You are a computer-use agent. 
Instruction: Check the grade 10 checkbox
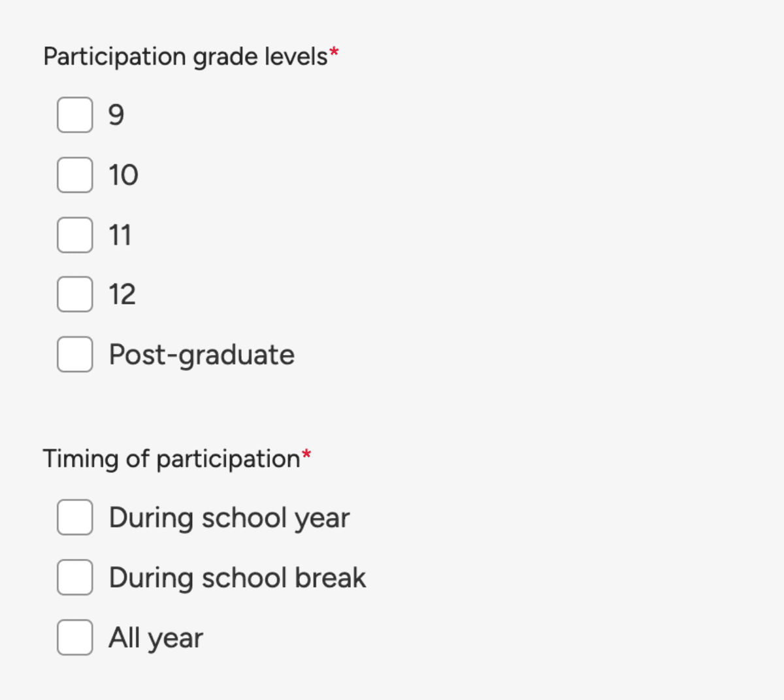(74, 175)
